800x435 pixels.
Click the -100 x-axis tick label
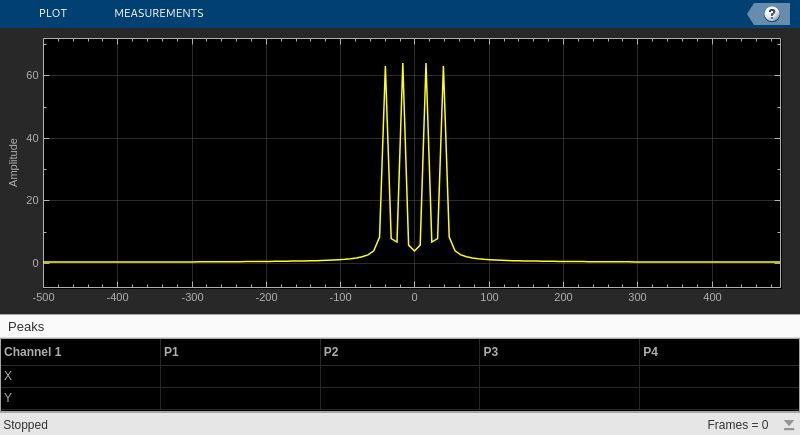340,297
